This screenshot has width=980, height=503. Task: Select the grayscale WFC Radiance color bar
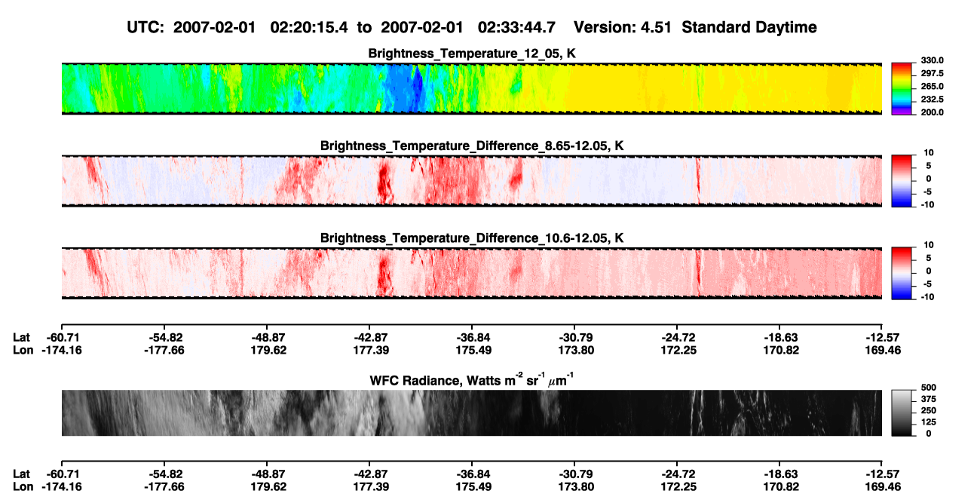(x=903, y=413)
